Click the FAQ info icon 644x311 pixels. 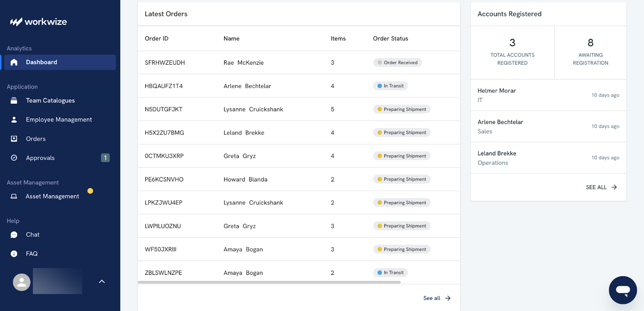14,254
